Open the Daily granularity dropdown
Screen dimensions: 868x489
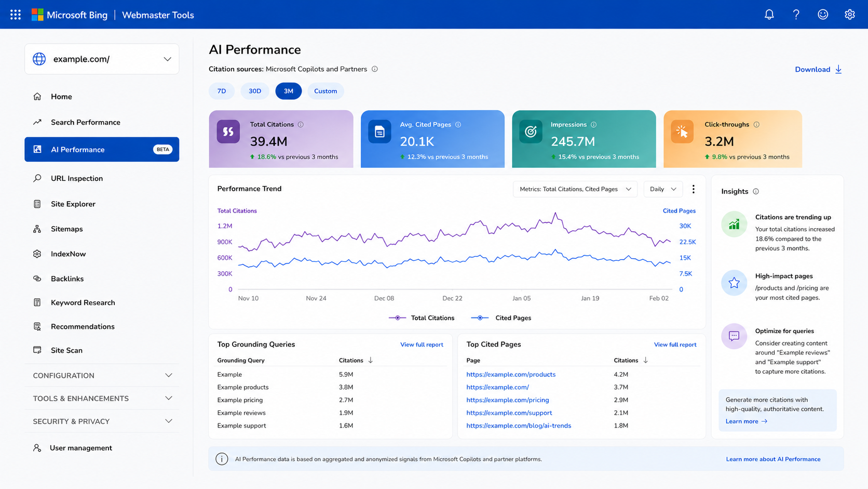pyautogui.click(x=663, y=189)
